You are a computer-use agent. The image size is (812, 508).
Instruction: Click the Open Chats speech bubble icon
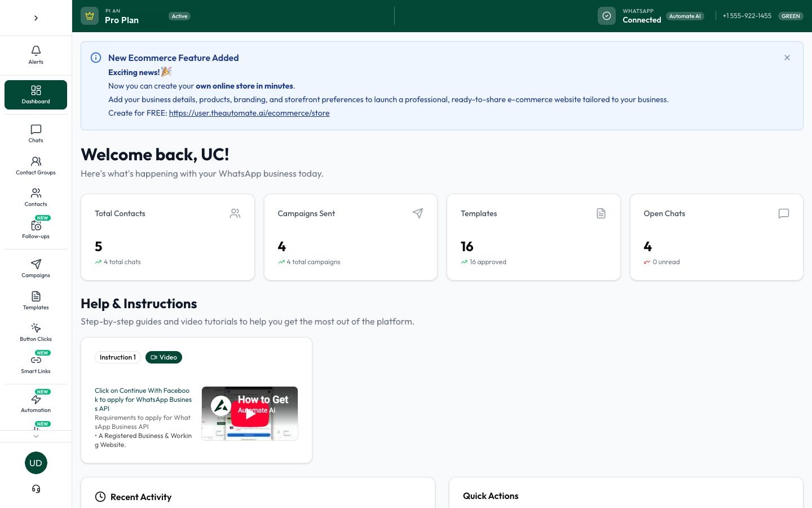tap(784, 213)
